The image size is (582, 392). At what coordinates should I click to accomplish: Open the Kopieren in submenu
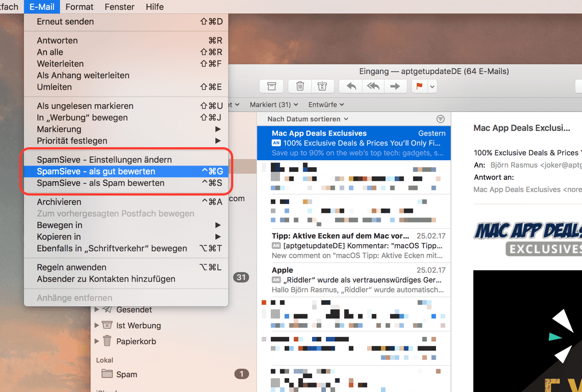point(126,237)
